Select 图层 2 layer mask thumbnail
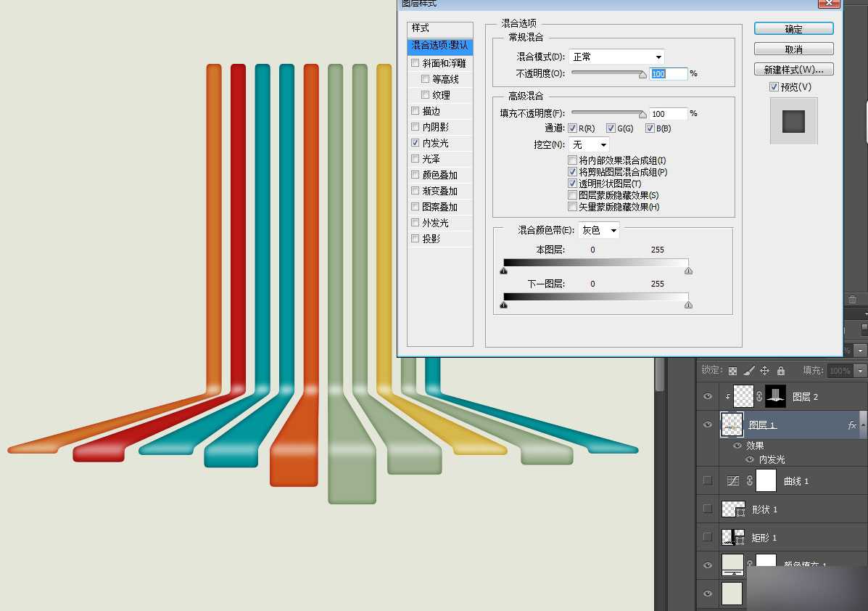Screen dimensions: 868x611 coord(776,396)
